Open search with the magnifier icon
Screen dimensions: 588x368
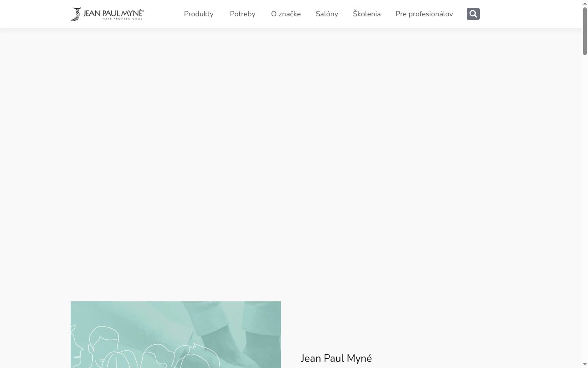tap(473, 14)
